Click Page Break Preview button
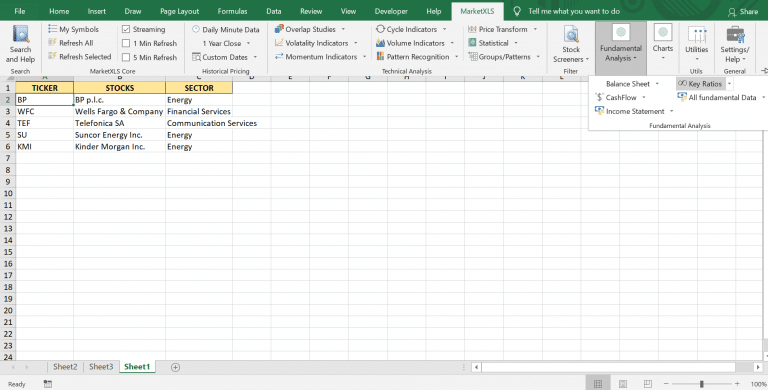Image resolution: width=768 pixels, height=390 pixels. (648, 384)
